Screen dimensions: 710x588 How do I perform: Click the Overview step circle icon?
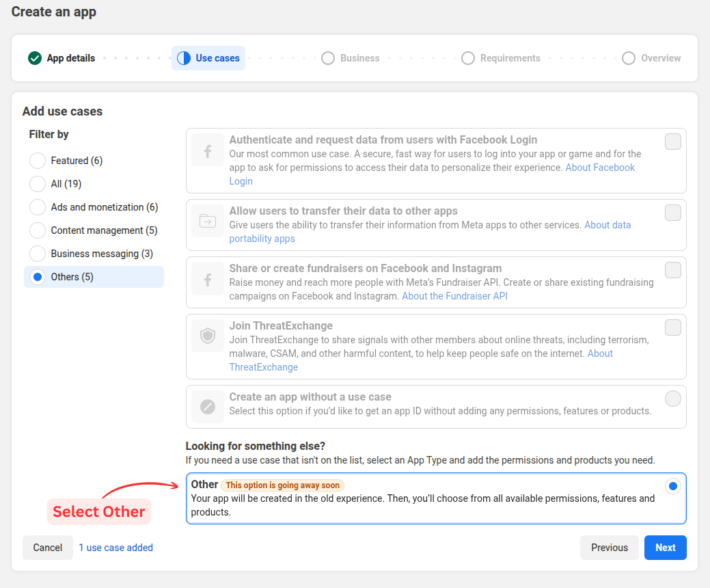pyautogui.click(x=629, y=58)
